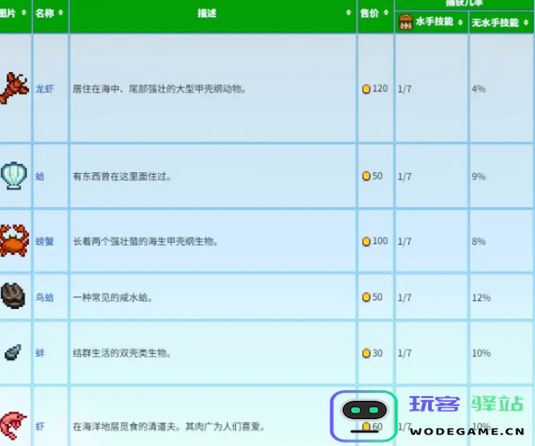Click the crab image in 螃蟹 row
Screen dimensions: 535x446
(14, 241)
